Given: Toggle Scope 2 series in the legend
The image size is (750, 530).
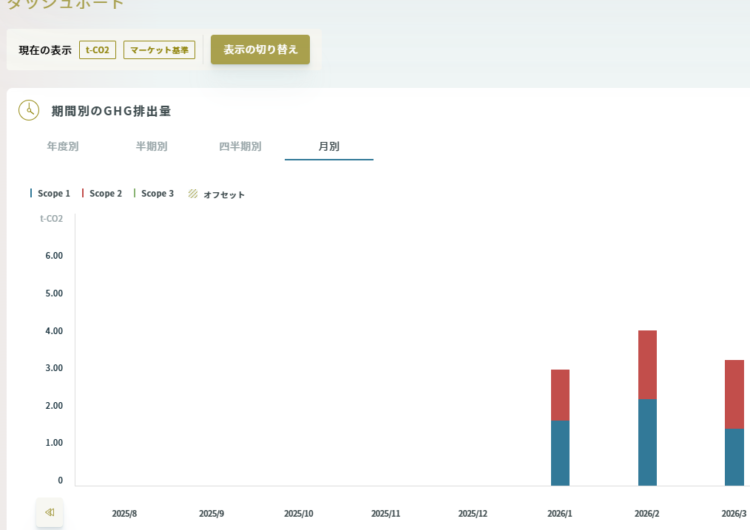Looking at the screenshot, I should [x=103, y=193].
